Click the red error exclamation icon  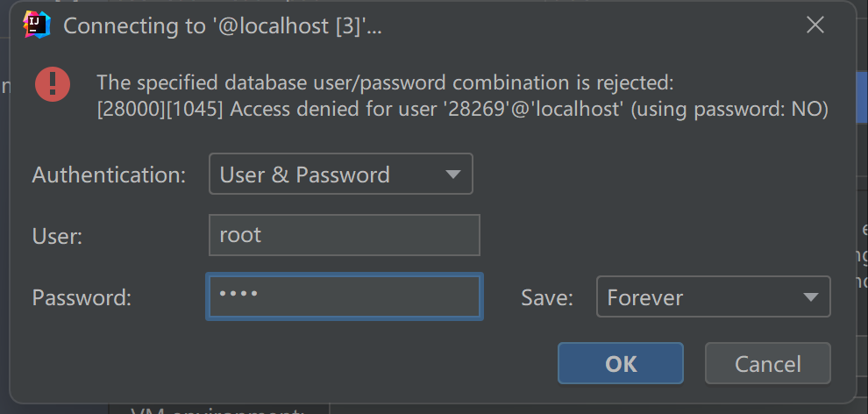click(53, 85)
